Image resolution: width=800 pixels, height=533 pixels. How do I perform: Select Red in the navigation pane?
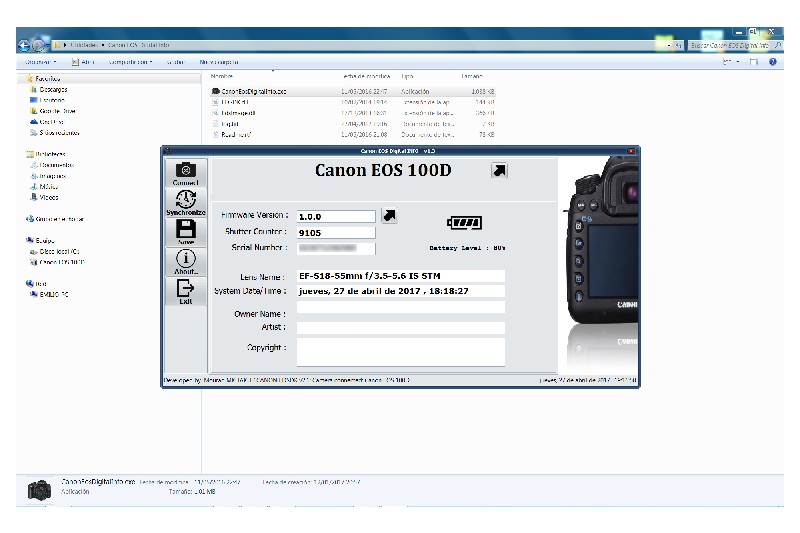[x=36, y=284]
